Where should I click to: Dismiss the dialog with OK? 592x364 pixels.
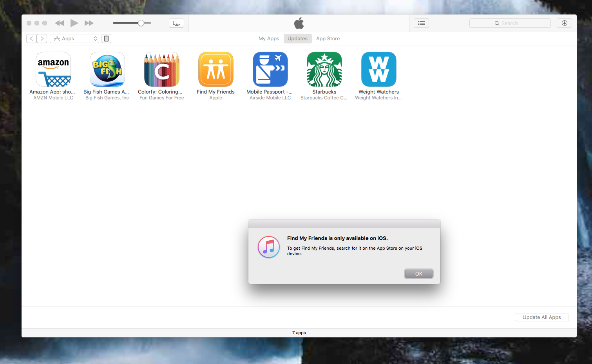point(419,274)
